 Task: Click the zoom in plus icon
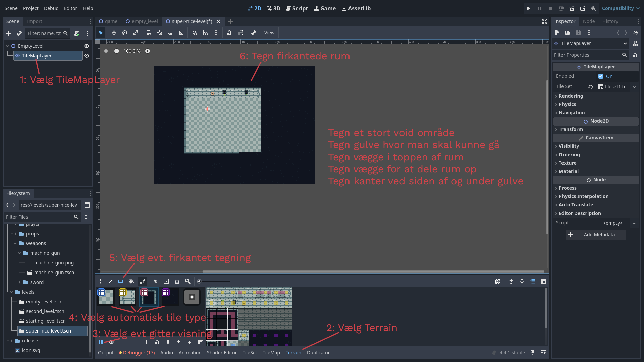tap(148, 51)
